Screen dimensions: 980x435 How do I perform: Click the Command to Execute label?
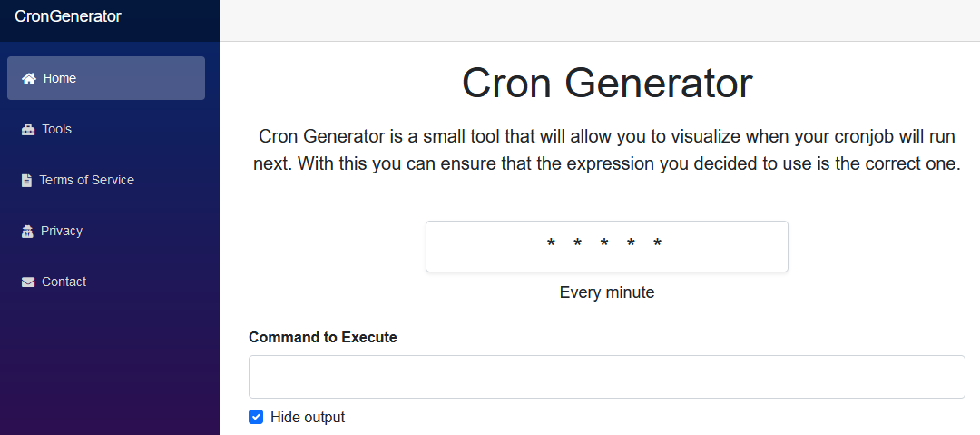[322, 337]
